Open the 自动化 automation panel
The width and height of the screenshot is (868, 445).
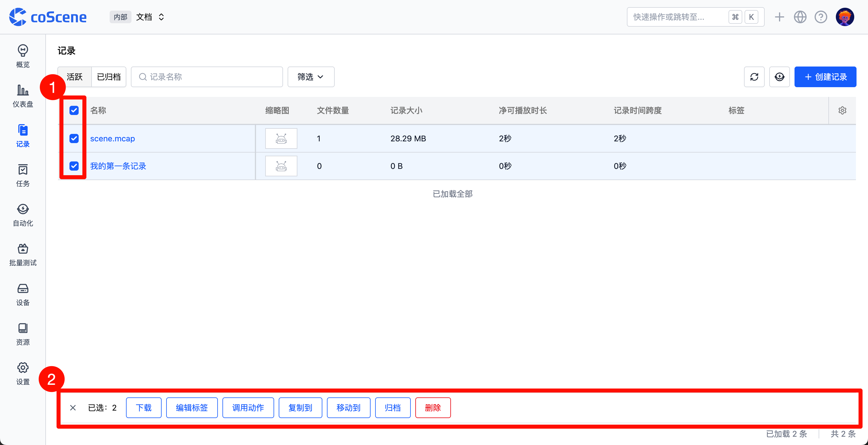22,215
